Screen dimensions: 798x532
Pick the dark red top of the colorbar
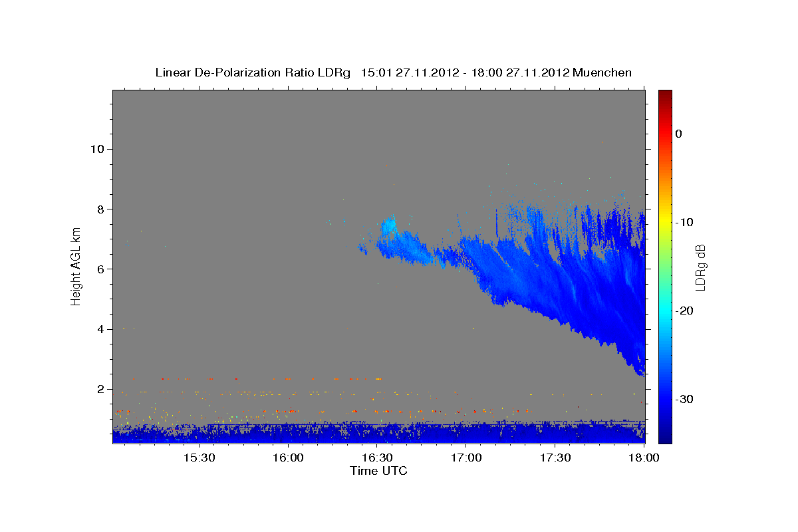(x=665, y=94)
